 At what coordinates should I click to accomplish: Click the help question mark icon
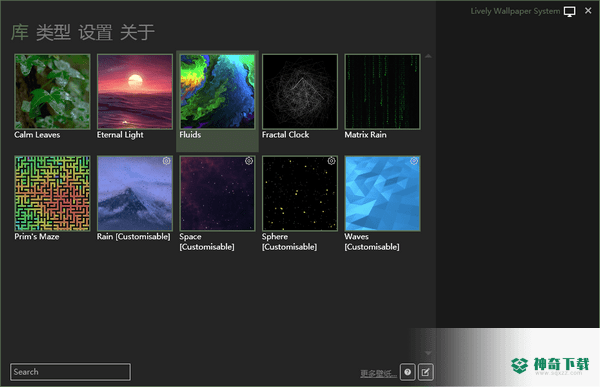point(408,372)
